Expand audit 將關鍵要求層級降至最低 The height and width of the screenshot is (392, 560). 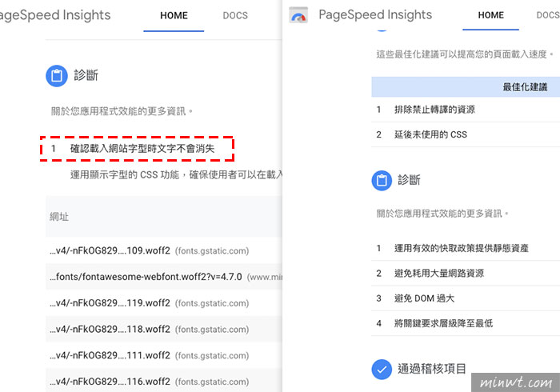point(466,323)
